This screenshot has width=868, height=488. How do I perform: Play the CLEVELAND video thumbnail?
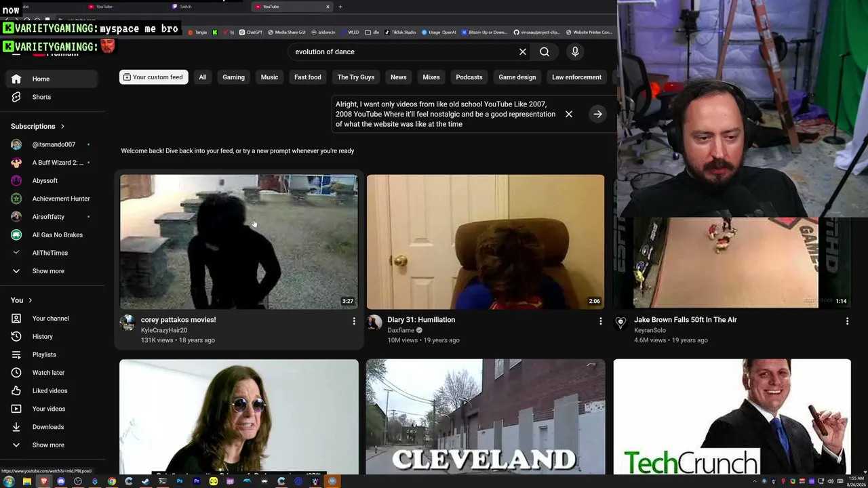[486, 417]
